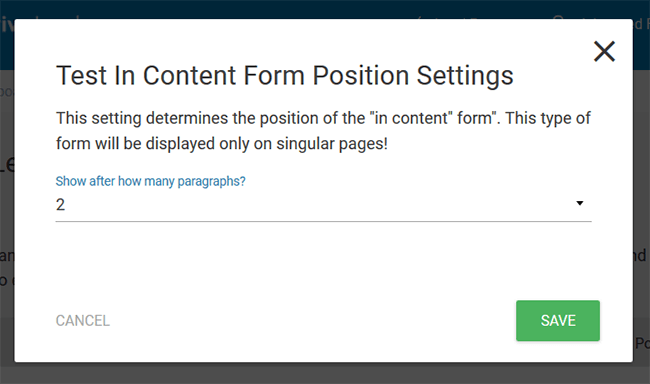Click empty space between select and SAVE

(323, 261)
